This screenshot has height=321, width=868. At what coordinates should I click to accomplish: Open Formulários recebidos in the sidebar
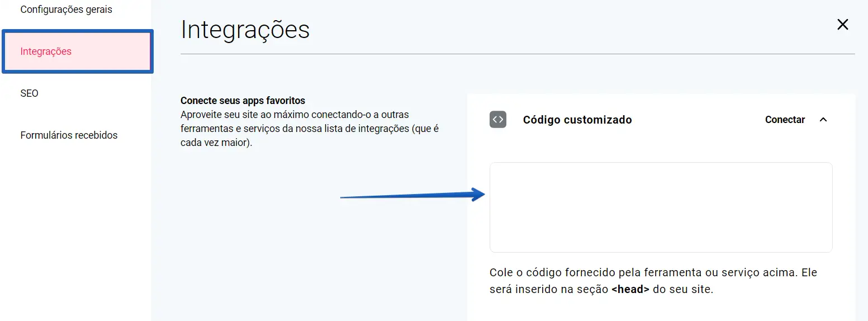click(x=69, y=135)
